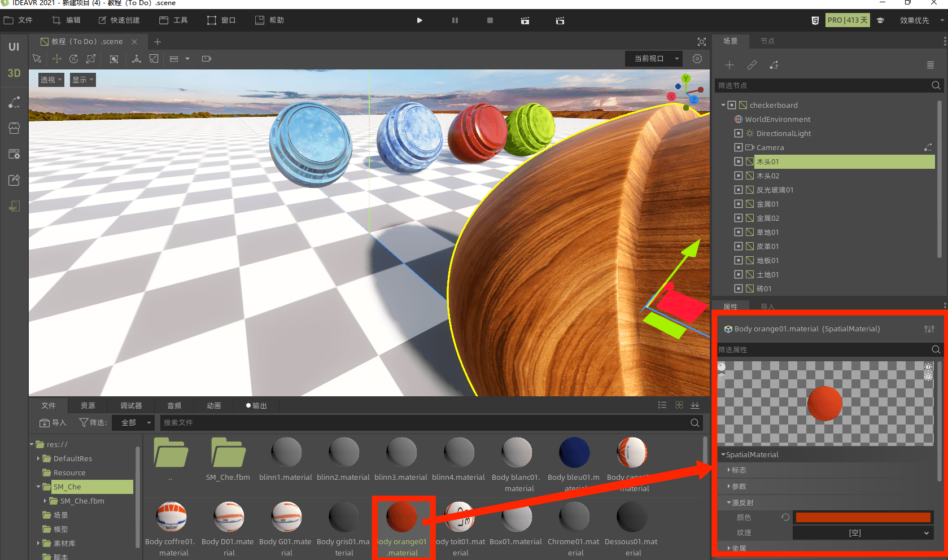This screenshot has height=560, width=948.
Task: Reset the diffuse color with revert icon
Action: pos(785,517)
